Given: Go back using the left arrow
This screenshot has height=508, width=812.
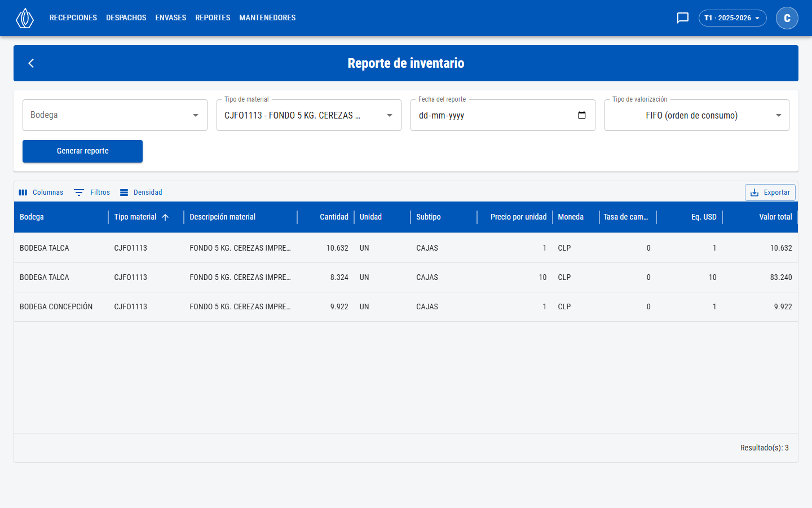Looking at the screenshot, I should (x=32, y=63).
